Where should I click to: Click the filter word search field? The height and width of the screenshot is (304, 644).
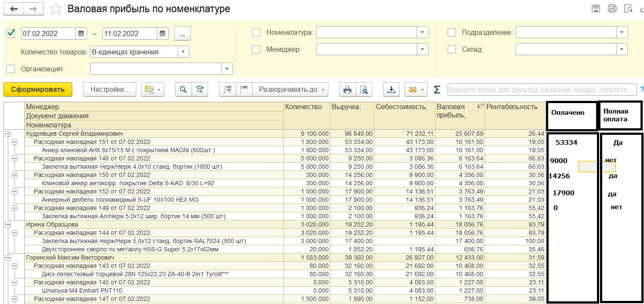(x=541, y=90)
